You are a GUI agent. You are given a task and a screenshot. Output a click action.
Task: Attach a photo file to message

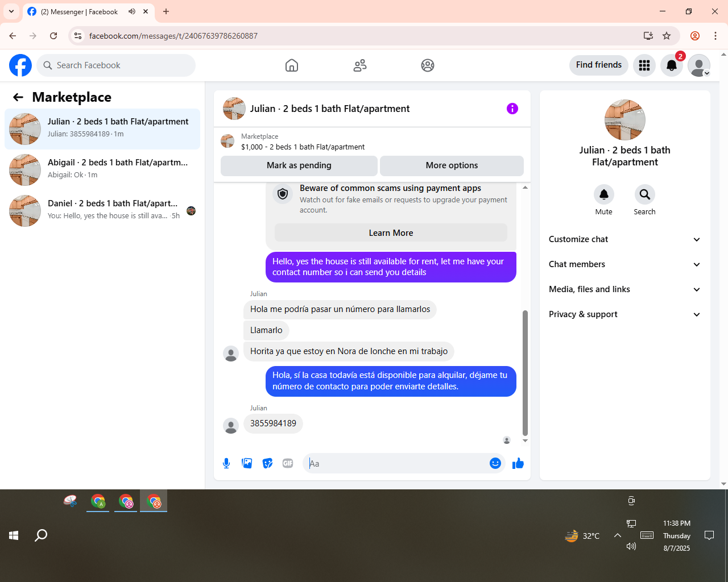(247, 463)
